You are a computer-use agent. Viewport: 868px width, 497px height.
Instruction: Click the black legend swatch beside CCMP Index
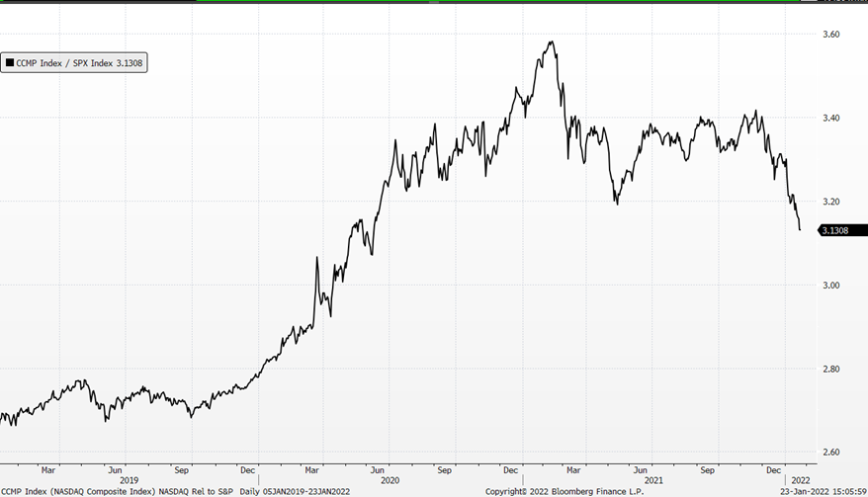(x=10, y=63)
